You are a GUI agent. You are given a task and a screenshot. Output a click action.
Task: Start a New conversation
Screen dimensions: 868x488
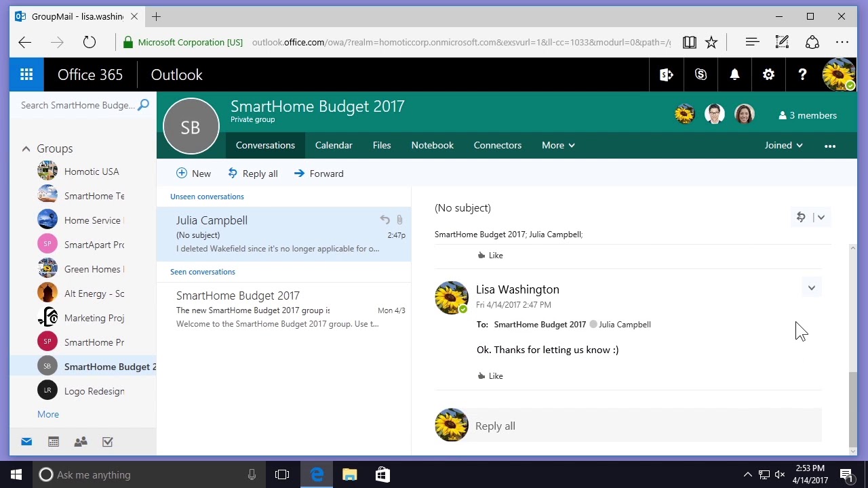(193, 174)
